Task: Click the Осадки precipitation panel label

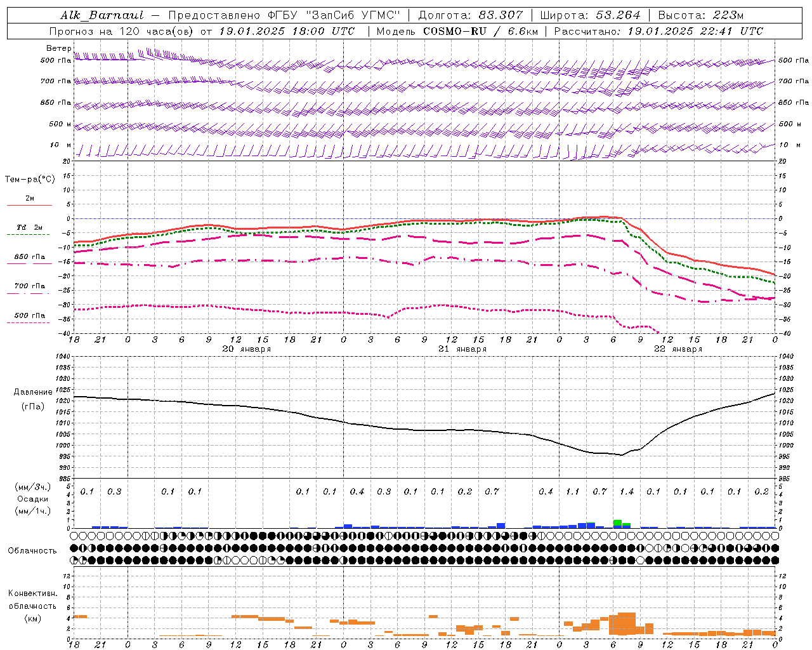Action: (x=32, y=499)
